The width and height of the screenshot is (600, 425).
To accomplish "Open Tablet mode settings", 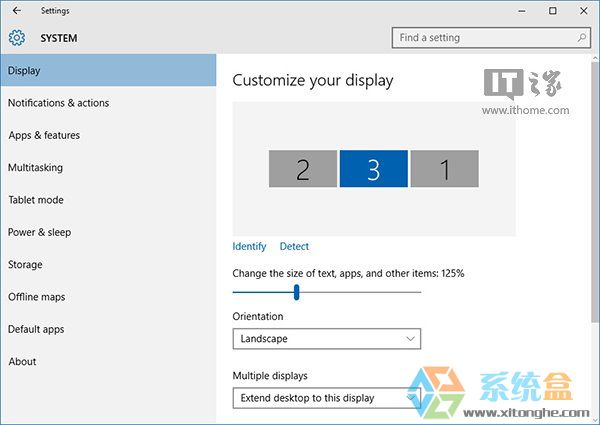I will 36,200.
